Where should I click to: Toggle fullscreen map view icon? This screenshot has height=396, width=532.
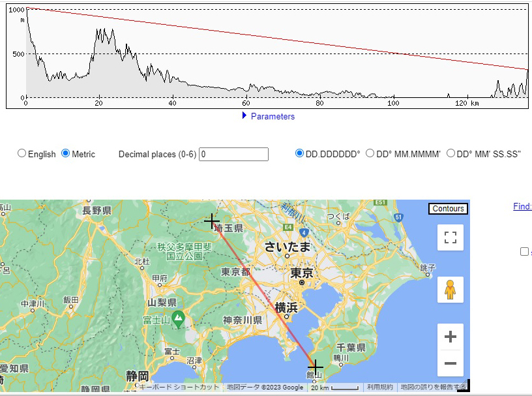(451, 237)
